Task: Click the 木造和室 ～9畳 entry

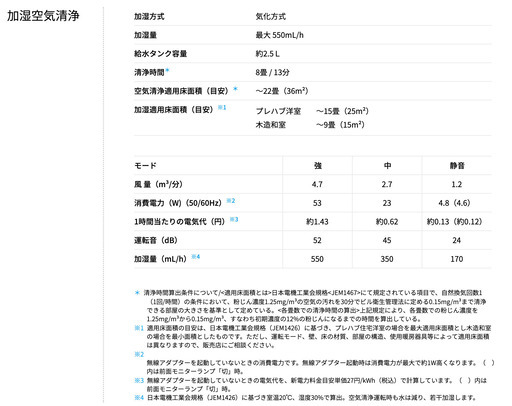Action: [310, 125]
